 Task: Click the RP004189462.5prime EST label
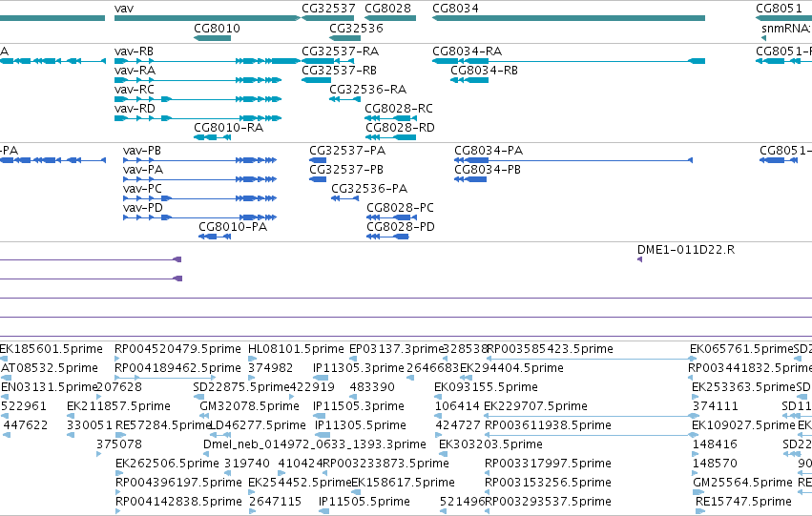click(x=177, y=368)
